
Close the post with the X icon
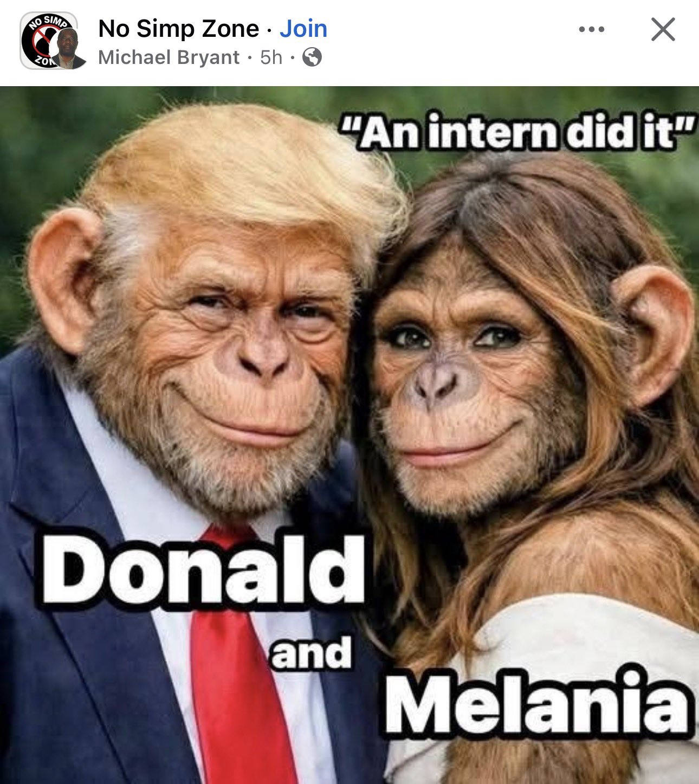coord(663,29)
